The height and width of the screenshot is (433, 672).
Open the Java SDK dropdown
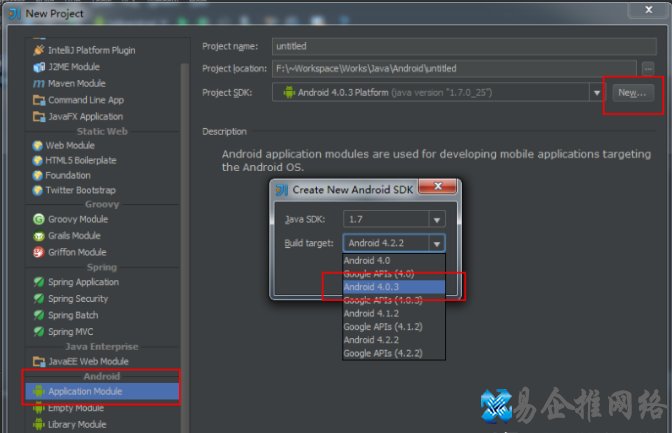click(436, 219)
